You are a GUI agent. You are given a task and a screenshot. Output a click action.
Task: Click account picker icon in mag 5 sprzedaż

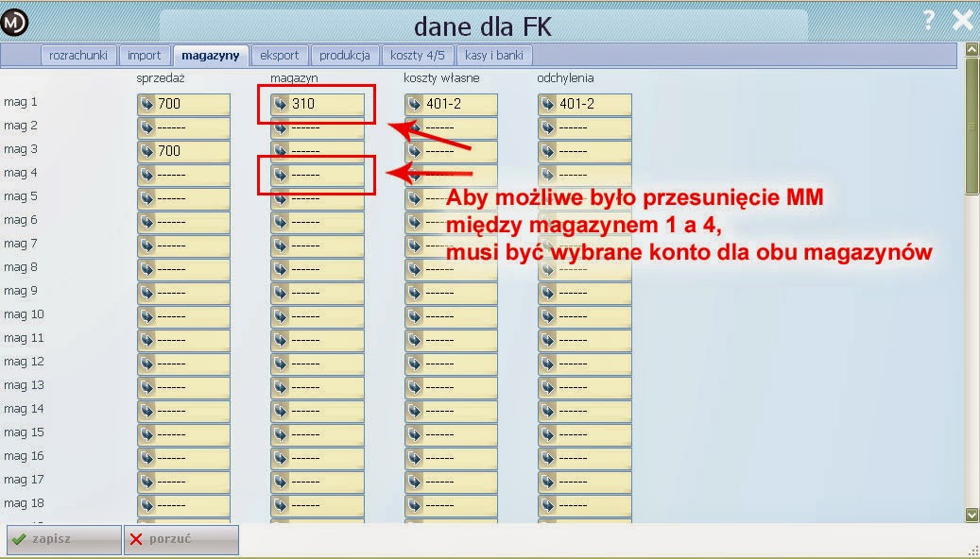coord(146,198)
